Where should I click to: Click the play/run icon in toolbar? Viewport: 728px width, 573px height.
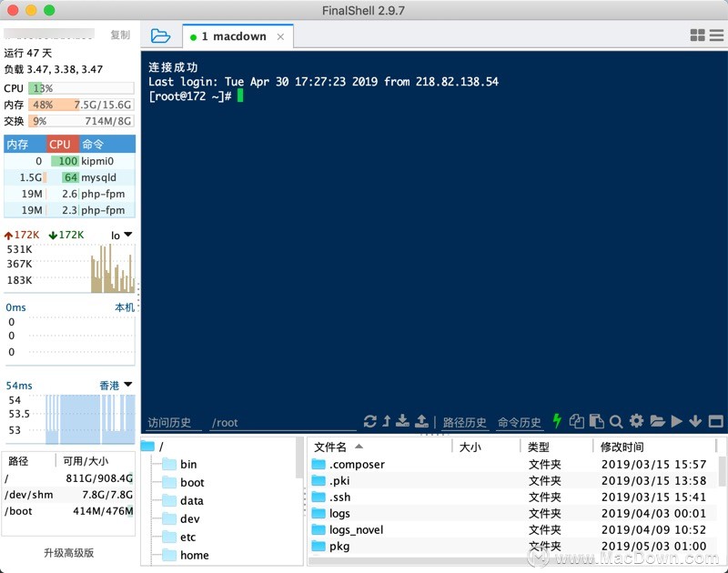tap(677, 421)
